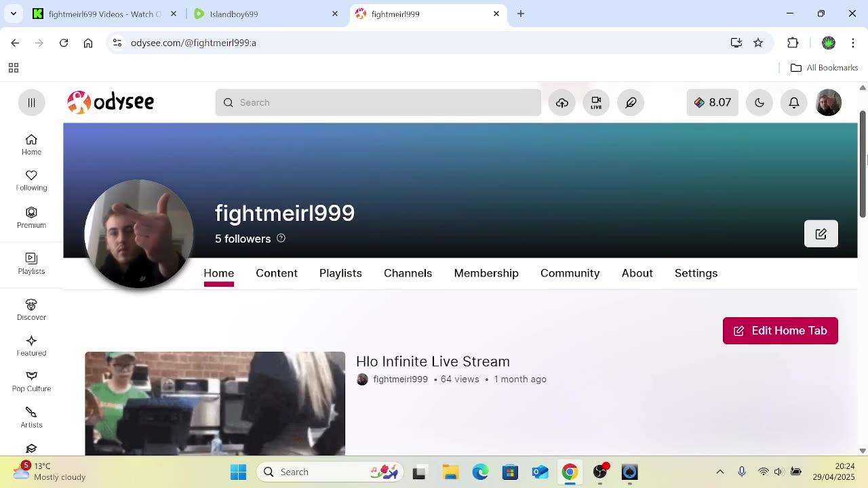
Task: Click the install app icon
Action: click(736, 43)
